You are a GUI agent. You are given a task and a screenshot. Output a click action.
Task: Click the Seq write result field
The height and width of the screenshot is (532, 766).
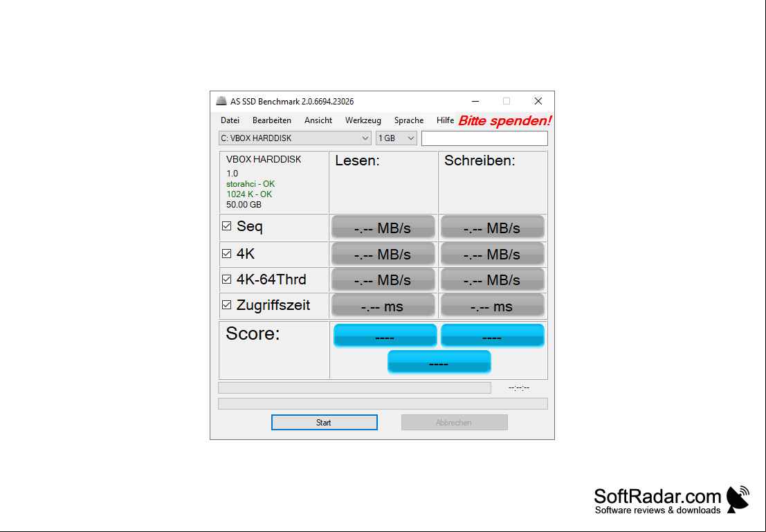tap(493, 228)
